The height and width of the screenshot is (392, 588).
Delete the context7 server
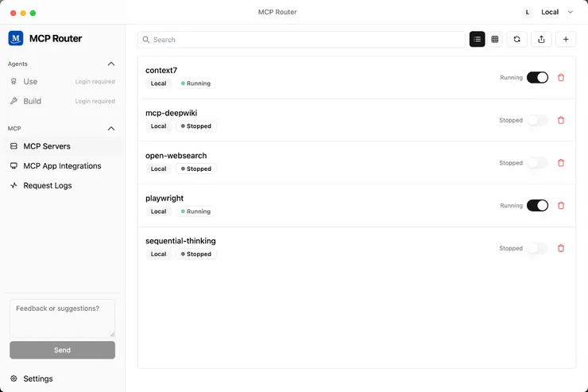(x=561, y=78)
